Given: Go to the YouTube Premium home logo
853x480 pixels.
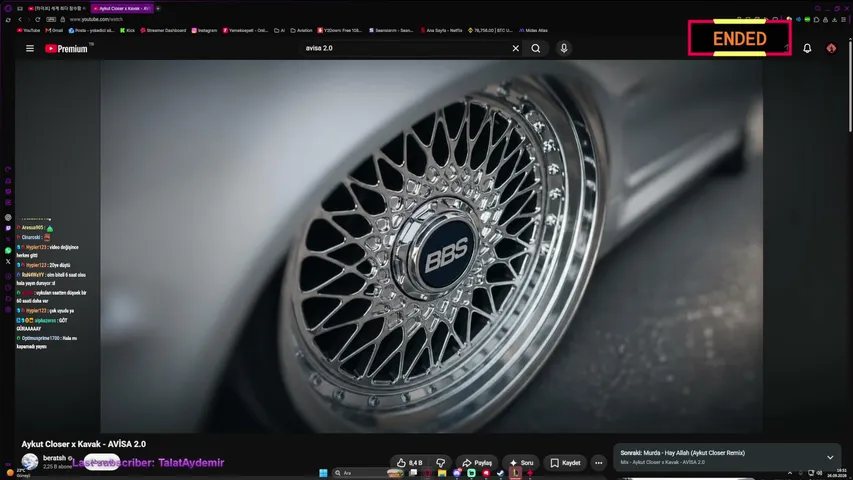Looking at the screenshot, I should click(66, 48).
